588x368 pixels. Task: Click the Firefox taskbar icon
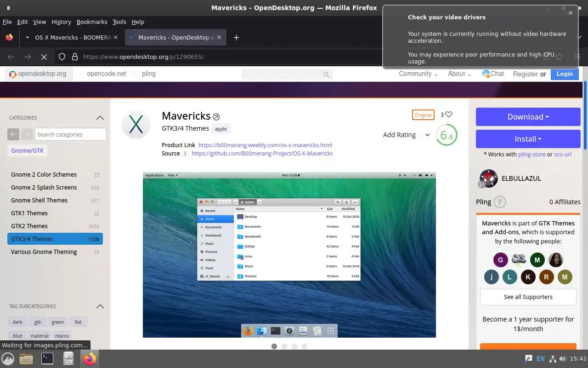pyautogui.click(x=90, y=358)
